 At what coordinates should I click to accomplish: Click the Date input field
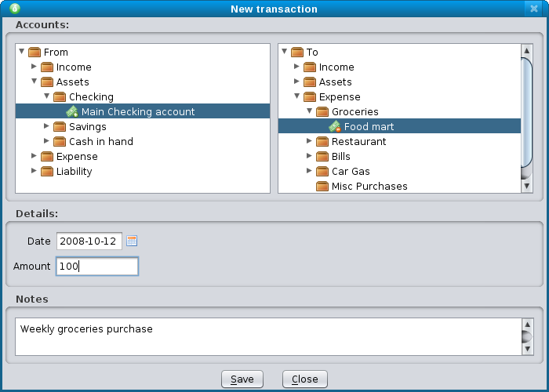(x=89, y=241)
